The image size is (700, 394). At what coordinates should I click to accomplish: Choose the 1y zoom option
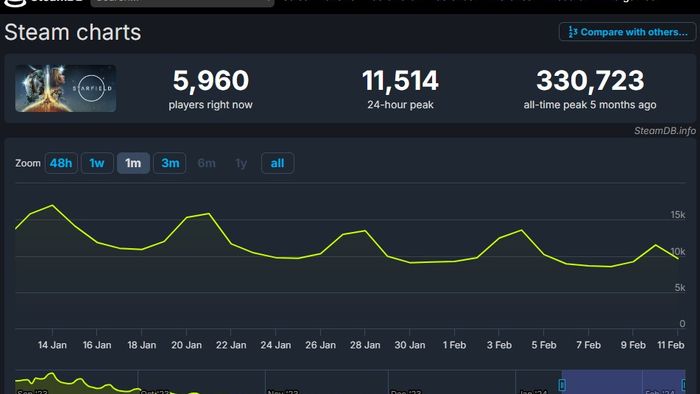click(x=241, y=163)
